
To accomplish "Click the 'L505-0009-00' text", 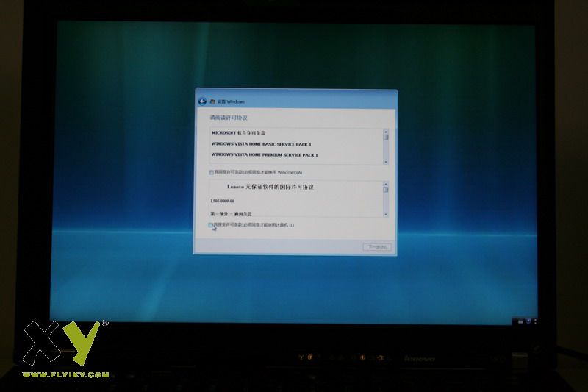I will (x=223, y=201).
